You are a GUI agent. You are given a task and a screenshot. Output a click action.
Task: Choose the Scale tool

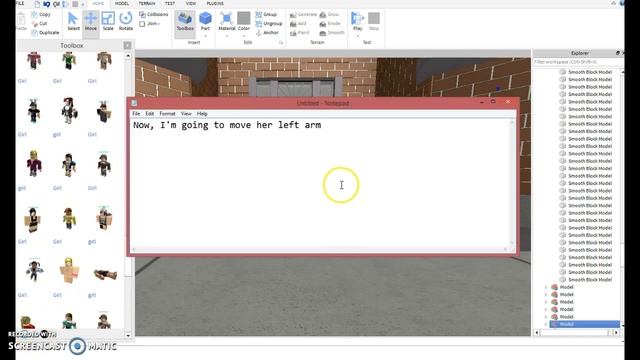click(x=108, y=21)
